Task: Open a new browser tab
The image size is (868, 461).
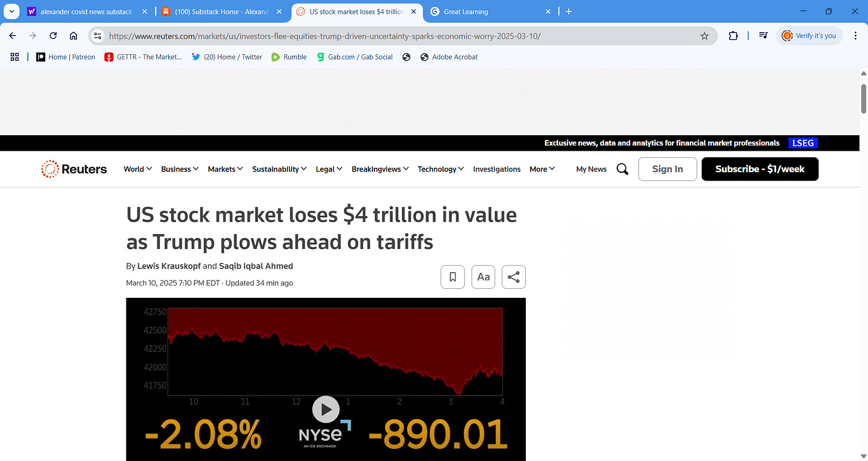Action: tap(569, 11)
